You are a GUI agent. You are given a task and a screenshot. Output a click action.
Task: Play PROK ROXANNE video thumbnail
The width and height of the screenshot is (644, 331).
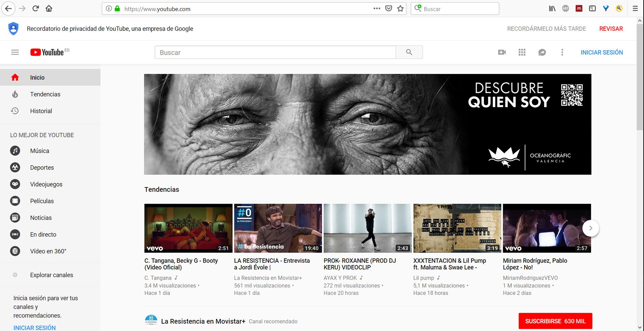click(368, 228)
